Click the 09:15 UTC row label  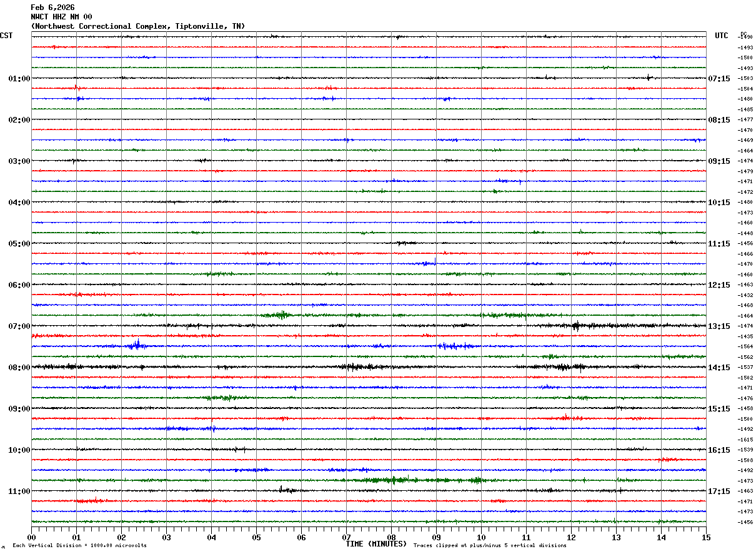click(719, 161)
